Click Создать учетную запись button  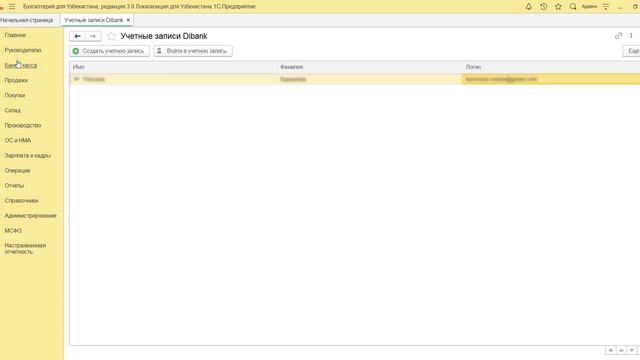coord(109,51)
